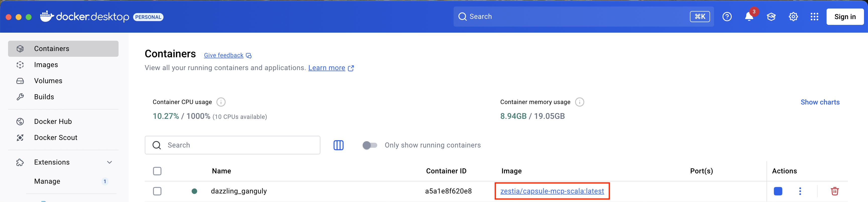
Task: Click the notifications bell icon
Action: click(749, 17)
